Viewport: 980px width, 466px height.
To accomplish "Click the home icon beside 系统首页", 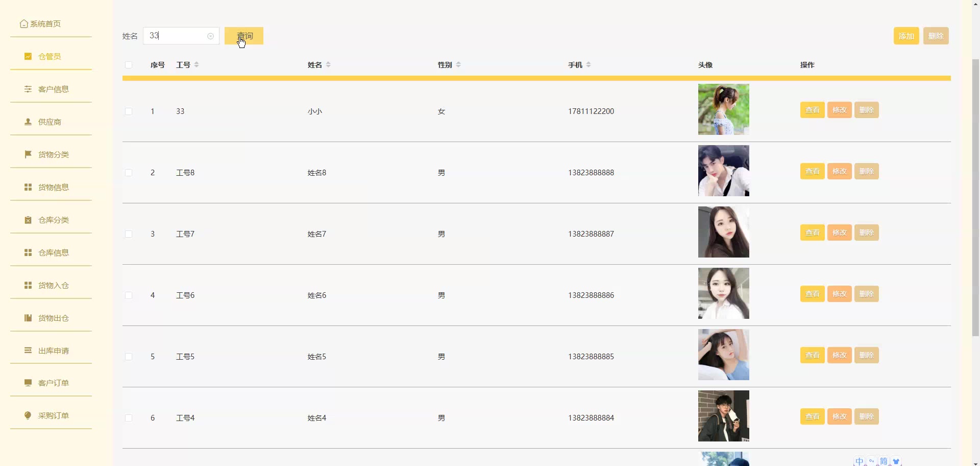I will 23,24.
